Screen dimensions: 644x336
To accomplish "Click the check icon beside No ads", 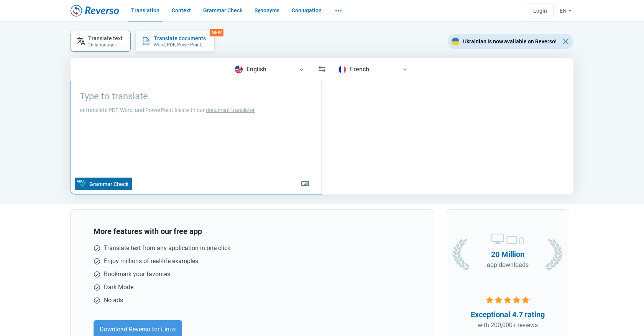I will (97, 300).
